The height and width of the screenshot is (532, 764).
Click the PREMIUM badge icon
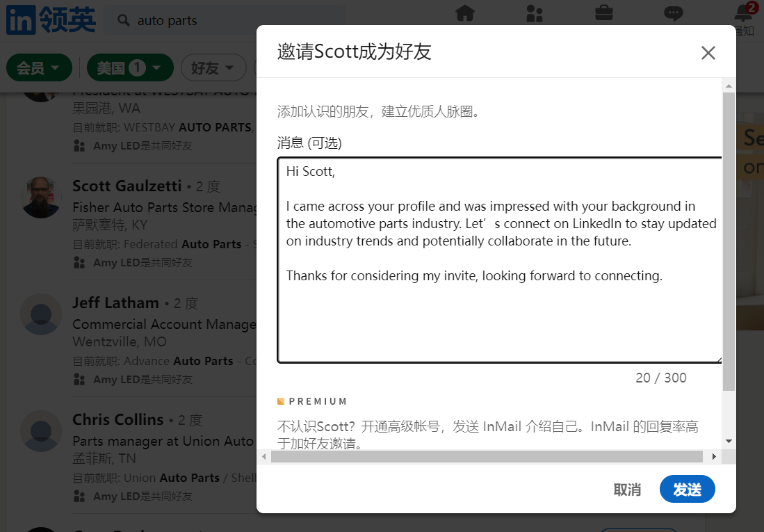(x=281, y=401)
